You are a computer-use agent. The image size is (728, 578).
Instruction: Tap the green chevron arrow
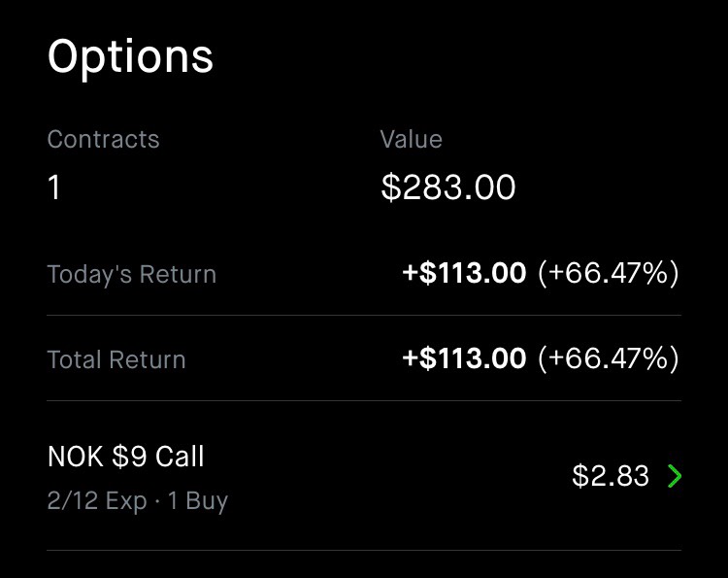pyautogui.click(x=675, y=476)
